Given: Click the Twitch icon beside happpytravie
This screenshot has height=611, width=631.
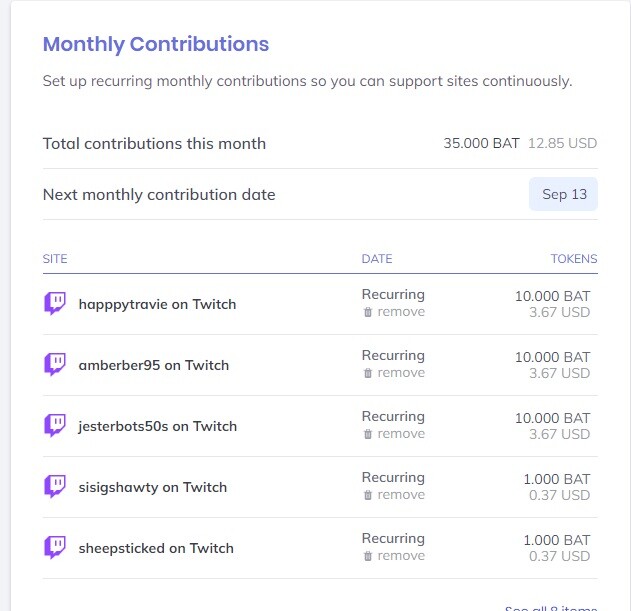Looking at the screenshot, I should coord(55,303).
